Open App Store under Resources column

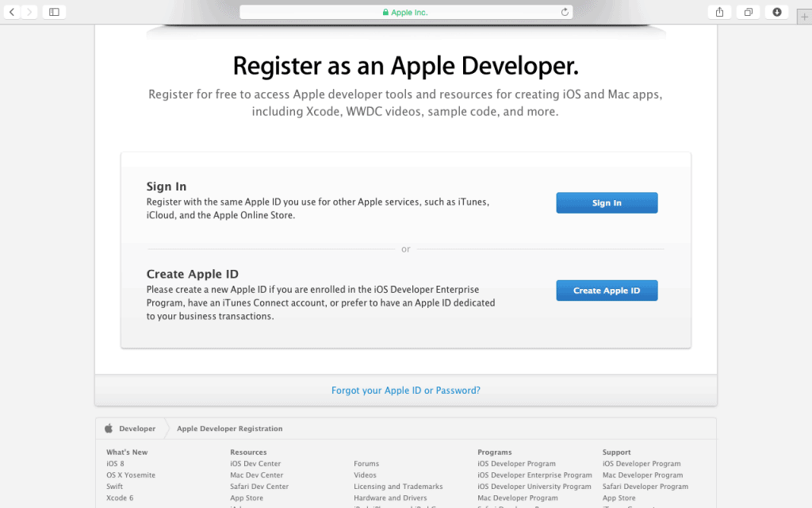pyautogui.click(x=247, y=498)
